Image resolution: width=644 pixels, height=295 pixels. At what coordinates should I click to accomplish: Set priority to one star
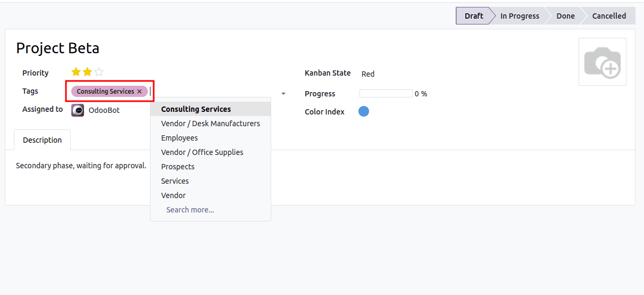[76, 72]
